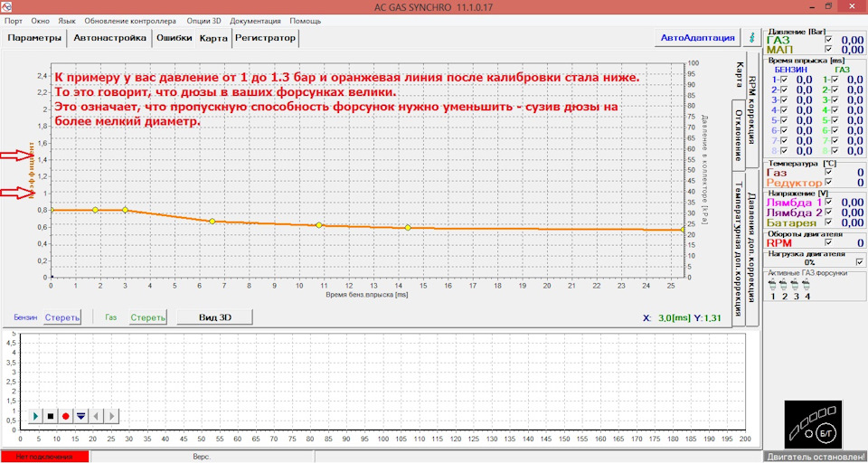Open the vertical Отклонение tab
868x463 pixels.
(739, 134)
